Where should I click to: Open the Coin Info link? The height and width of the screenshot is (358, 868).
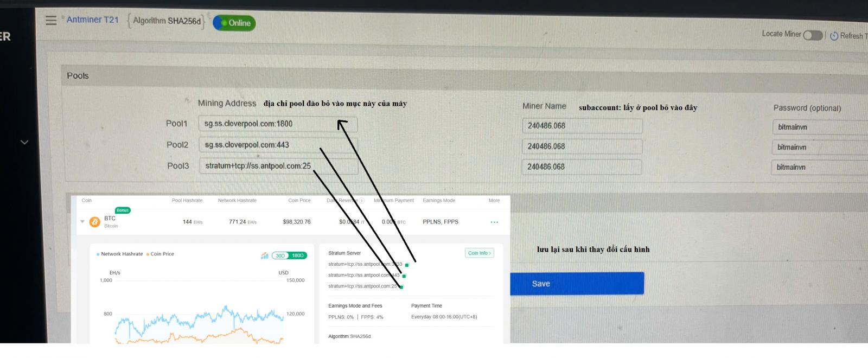(480, 253)
